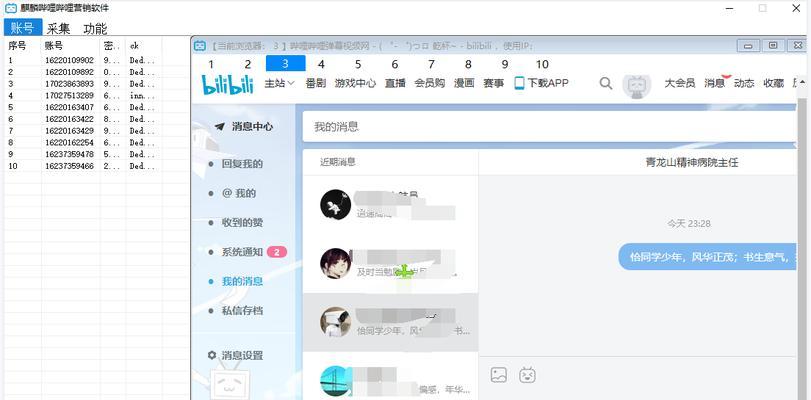Open the 赛事 section
This screenshot has width=811, height=400.
click(493, 83)
